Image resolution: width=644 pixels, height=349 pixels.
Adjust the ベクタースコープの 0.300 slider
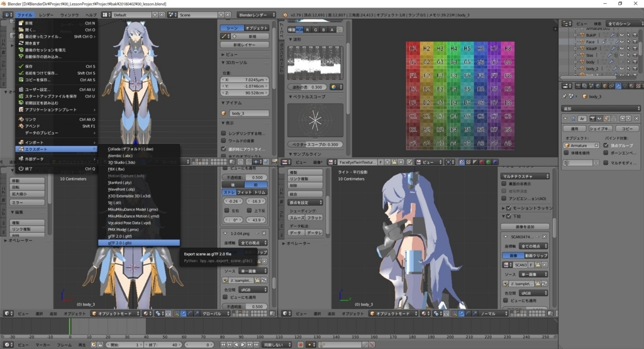tap(316, 145)
